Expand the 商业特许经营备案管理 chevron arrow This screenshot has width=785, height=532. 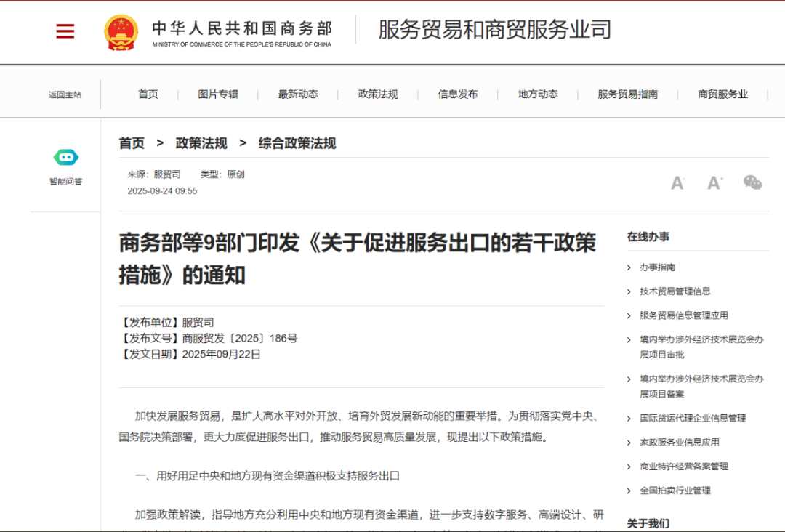click(629, 466)
